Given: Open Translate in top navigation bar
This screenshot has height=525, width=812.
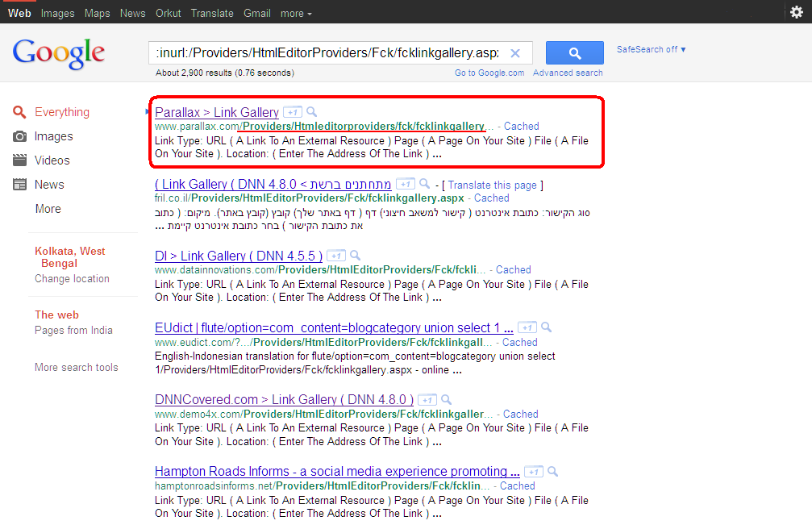Looking at the screenshot, I should click(x=212, y=14).
